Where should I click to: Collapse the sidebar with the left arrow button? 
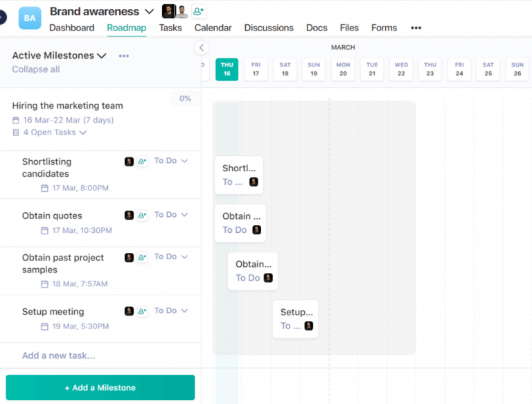tap(201, 48)
